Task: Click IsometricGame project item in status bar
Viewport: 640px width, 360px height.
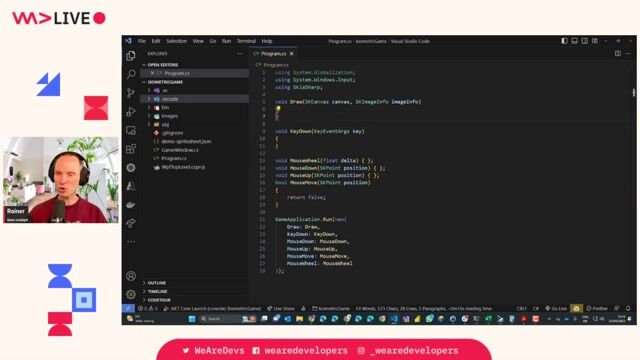Action: tap(331, 309)
